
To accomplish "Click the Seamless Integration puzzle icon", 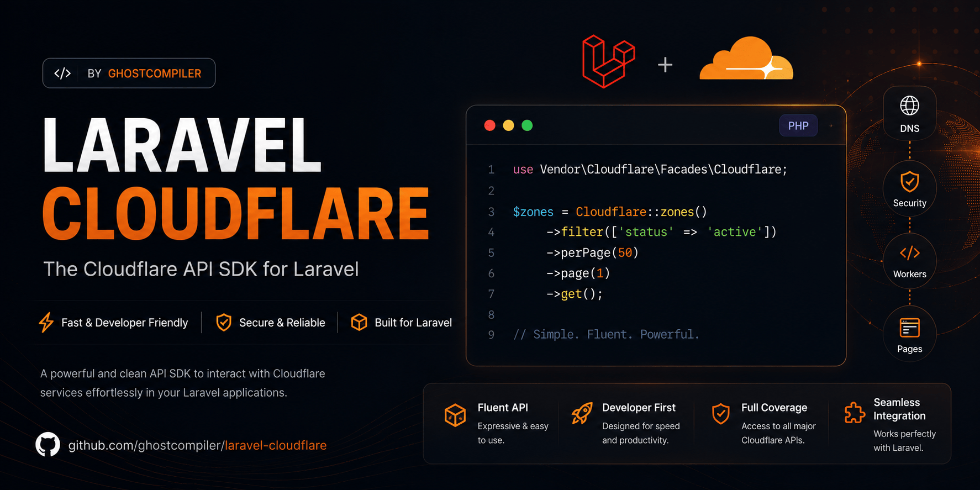I will [x=855, y=412].
